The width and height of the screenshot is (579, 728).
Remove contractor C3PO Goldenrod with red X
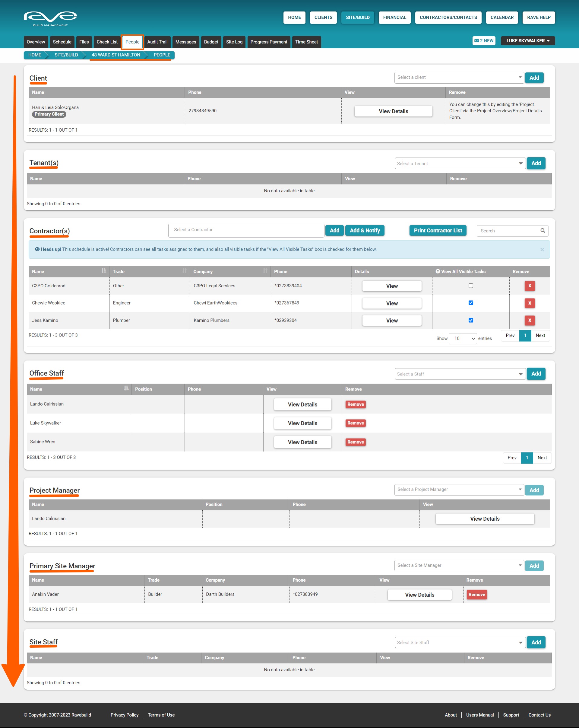click(530, 286)
